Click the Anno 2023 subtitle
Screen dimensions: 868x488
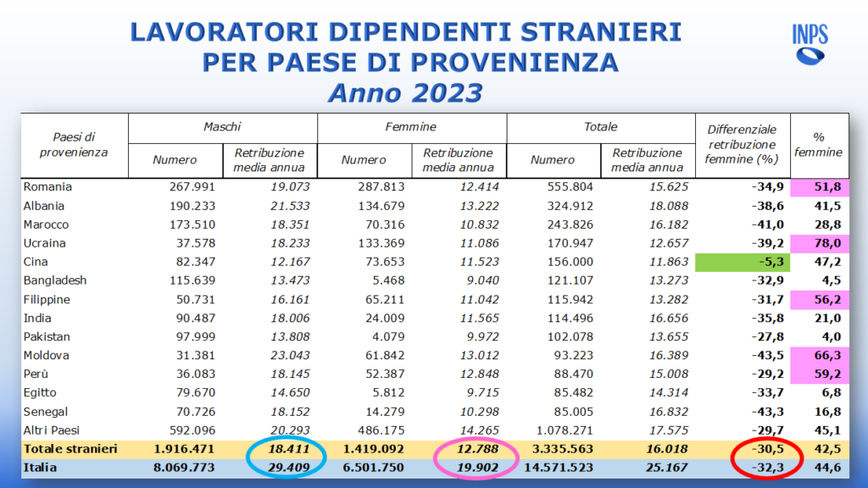405,92
